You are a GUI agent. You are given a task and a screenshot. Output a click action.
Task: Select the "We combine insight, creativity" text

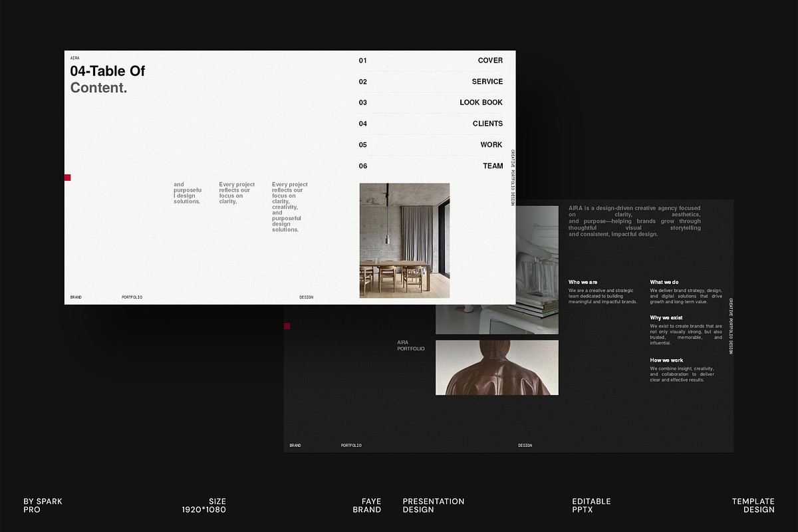coord(682,374)
